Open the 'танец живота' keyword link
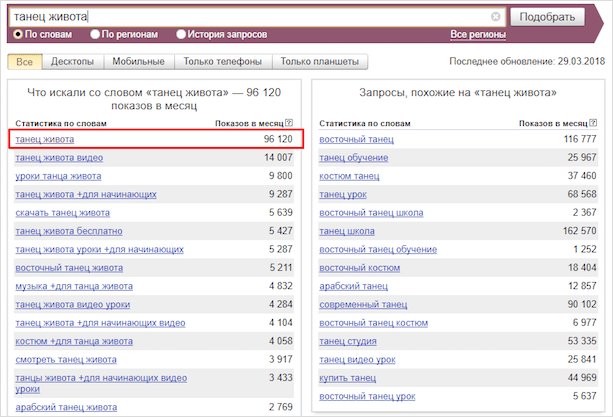The image size is (613, 417). [45, 139]
